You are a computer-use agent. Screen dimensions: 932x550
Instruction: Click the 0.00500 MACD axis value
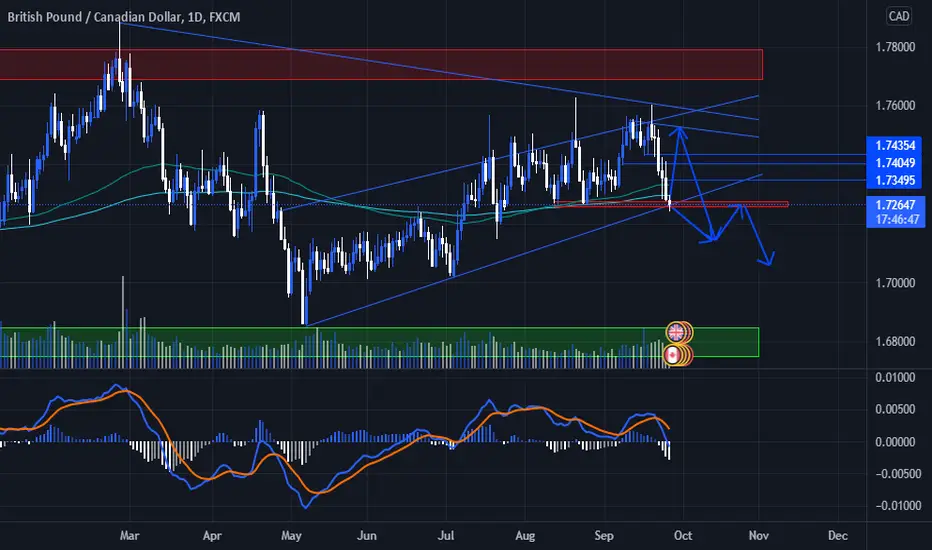coord(895,410)
